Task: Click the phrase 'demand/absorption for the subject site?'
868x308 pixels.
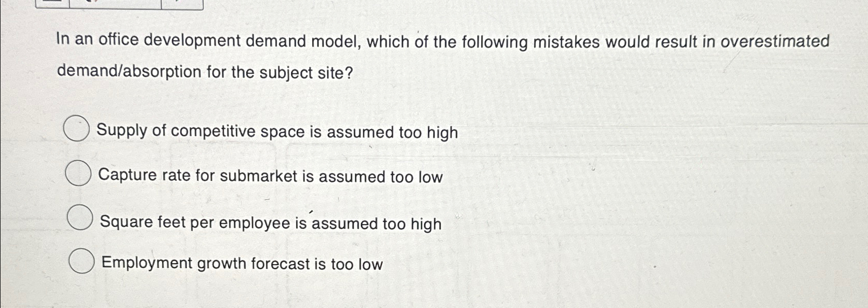Action: click(204, 73)
